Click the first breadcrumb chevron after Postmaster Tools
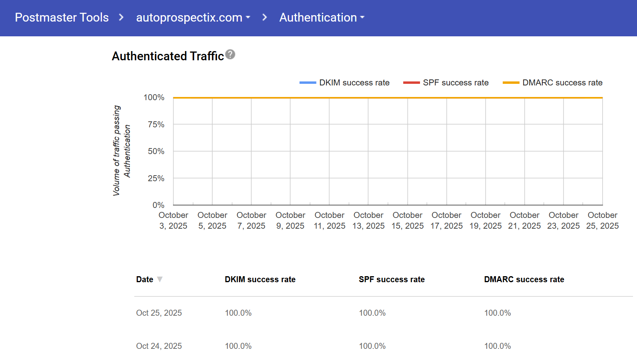This screenshot has width=637, height=364. (x=121, y=18)
